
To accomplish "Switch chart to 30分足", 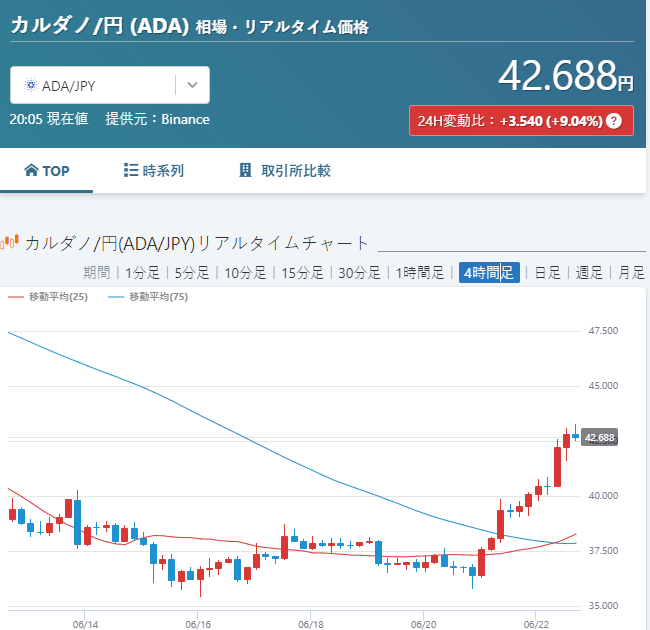I will 359,273.
